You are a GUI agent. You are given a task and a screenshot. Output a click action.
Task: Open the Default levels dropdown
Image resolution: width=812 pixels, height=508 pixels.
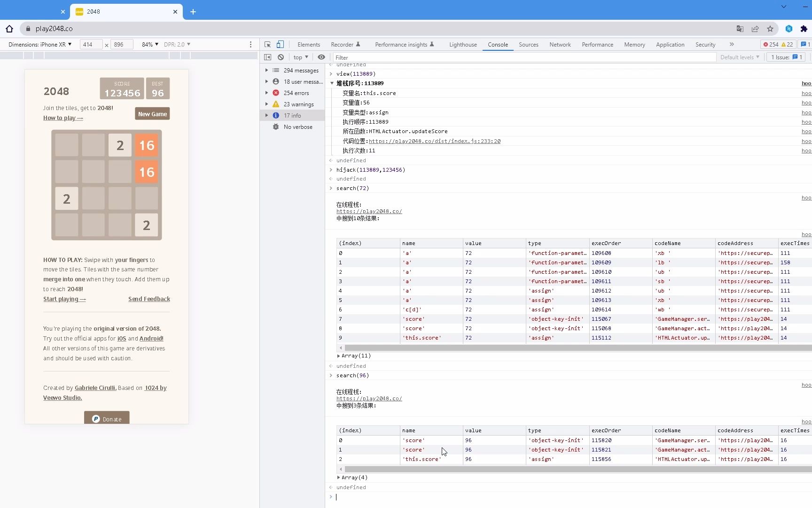740,57
